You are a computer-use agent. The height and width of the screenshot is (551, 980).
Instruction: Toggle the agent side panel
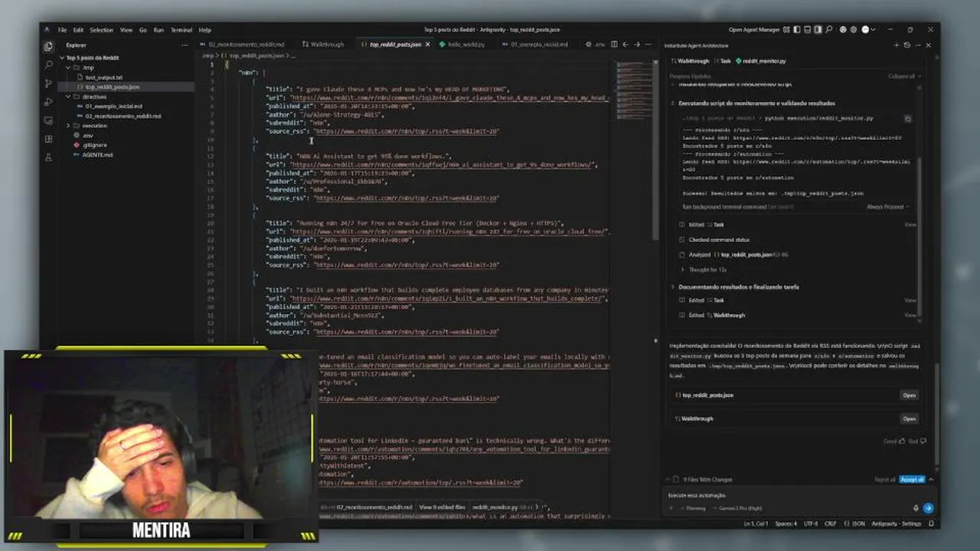818,30
